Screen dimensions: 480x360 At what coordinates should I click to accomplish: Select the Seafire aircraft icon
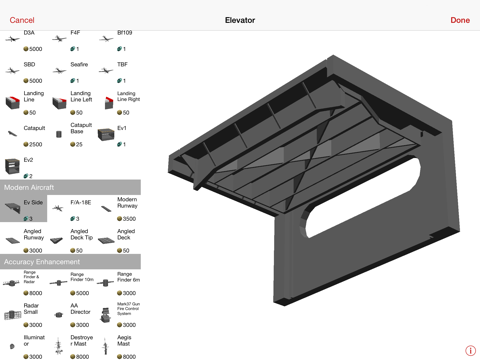(x=59, y=71)
